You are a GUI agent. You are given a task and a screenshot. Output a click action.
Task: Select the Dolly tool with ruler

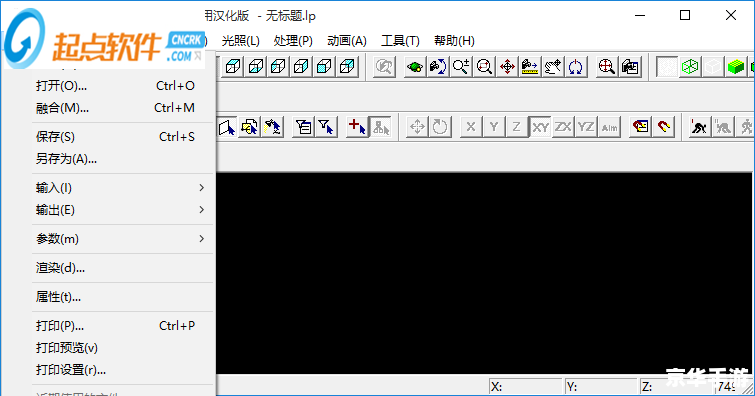pos(530,66)
